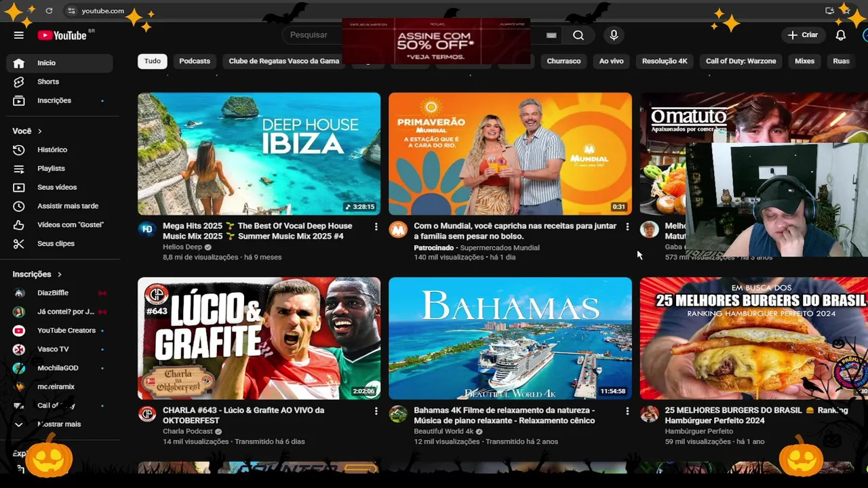Open YouTube Creators subscription channel
Viewport: 868px width, 488px height.
click(x=60, y=330)
